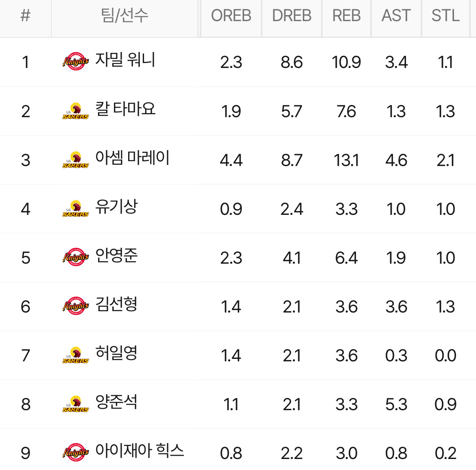Open player 자밀 워니 name link
The width and height of the screenshot is (476, 470).
125,59
